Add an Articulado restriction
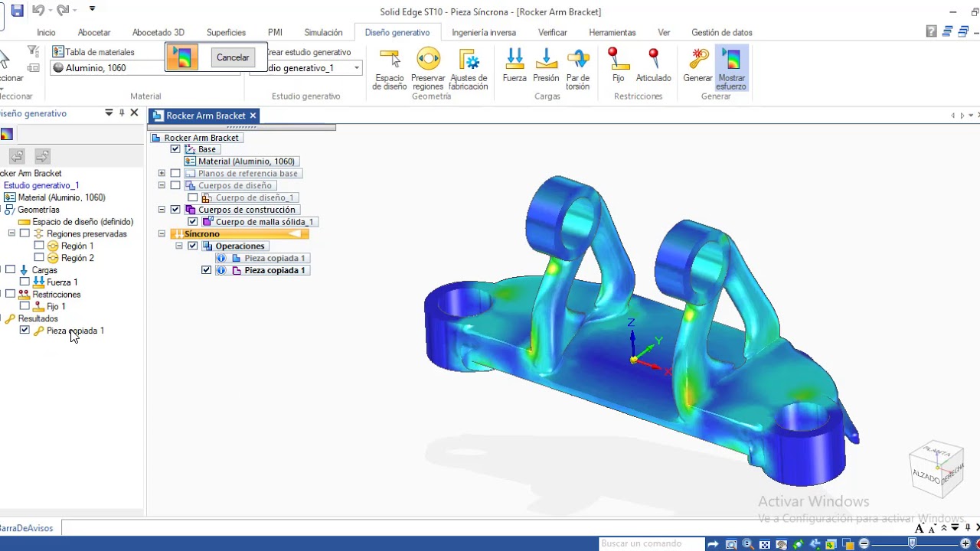This screenshot has width=980, height=551. click(x=653, y=66)
